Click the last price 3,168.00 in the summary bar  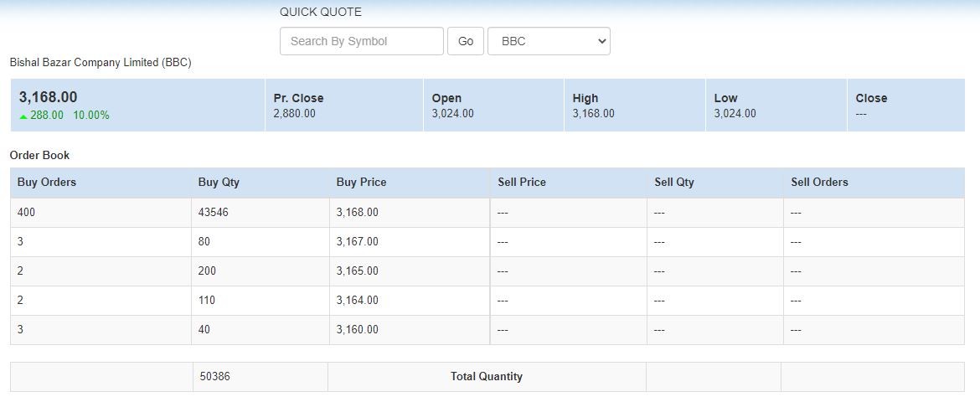pyautogui.click(x=48, y=97)
